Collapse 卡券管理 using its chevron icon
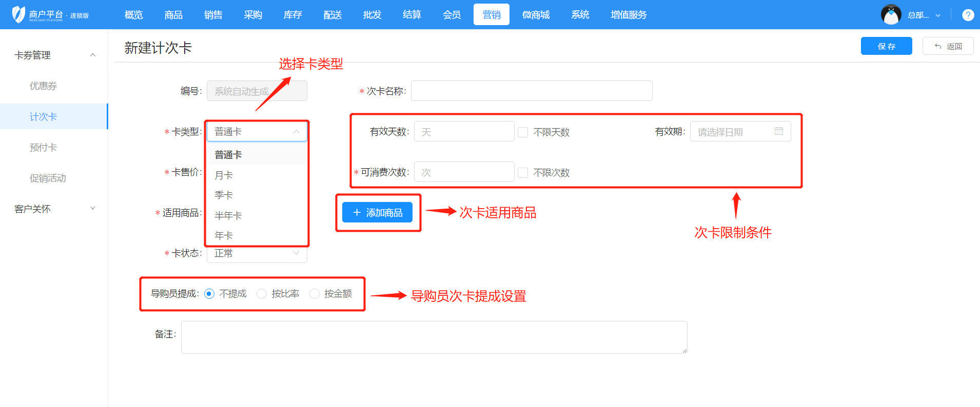This screenshot has height=407, width=980. pos(93,55)
